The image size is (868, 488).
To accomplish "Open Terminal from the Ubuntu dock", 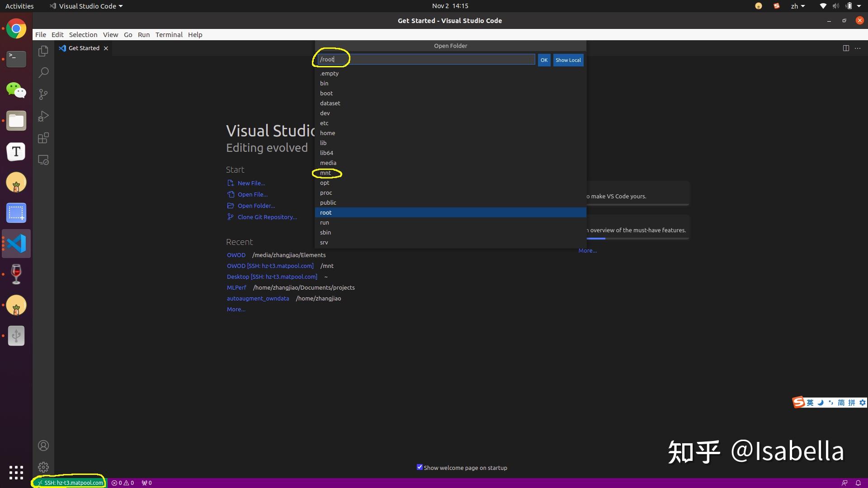I will (16, 59).
